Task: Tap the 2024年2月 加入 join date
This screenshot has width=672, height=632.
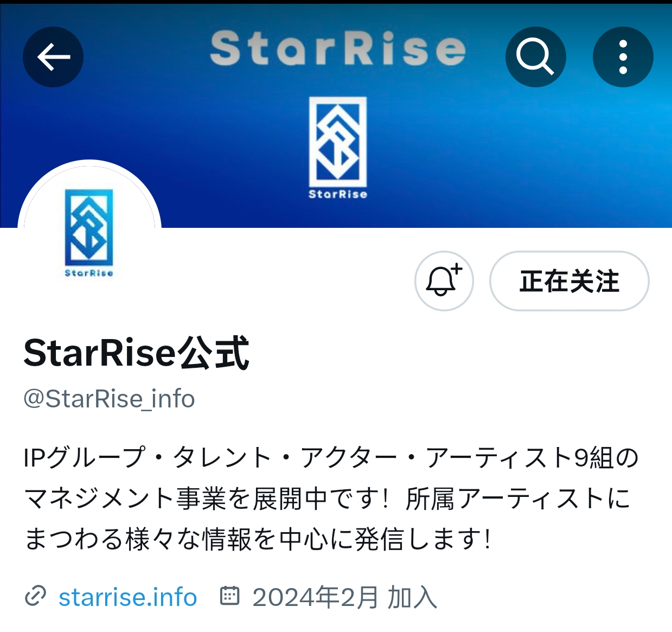Action: pos(344,597)
